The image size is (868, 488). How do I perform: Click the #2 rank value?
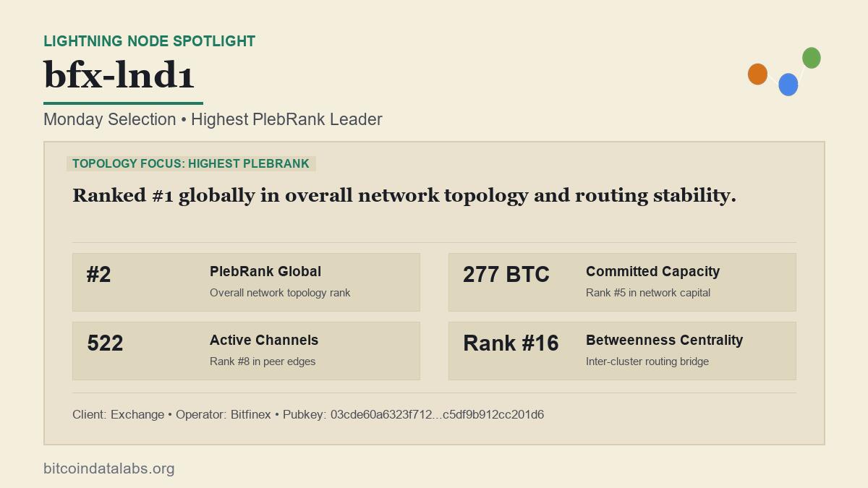pos(98,275)
